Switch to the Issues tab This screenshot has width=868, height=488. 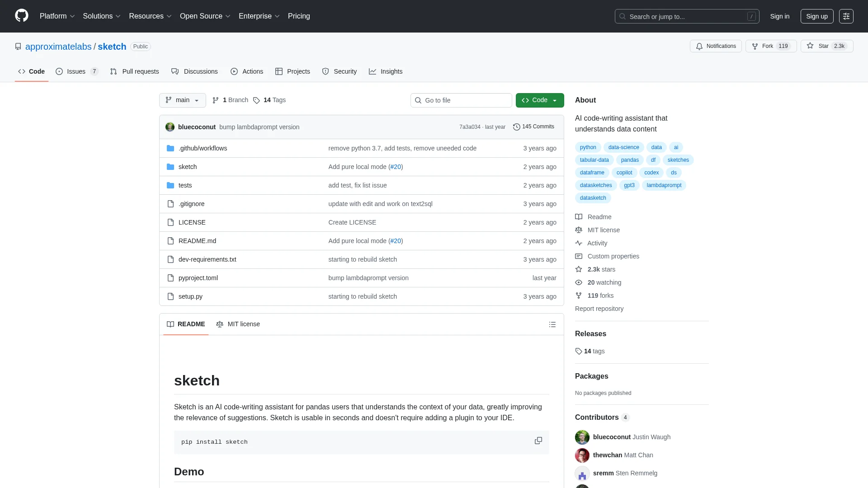(76, 71)
